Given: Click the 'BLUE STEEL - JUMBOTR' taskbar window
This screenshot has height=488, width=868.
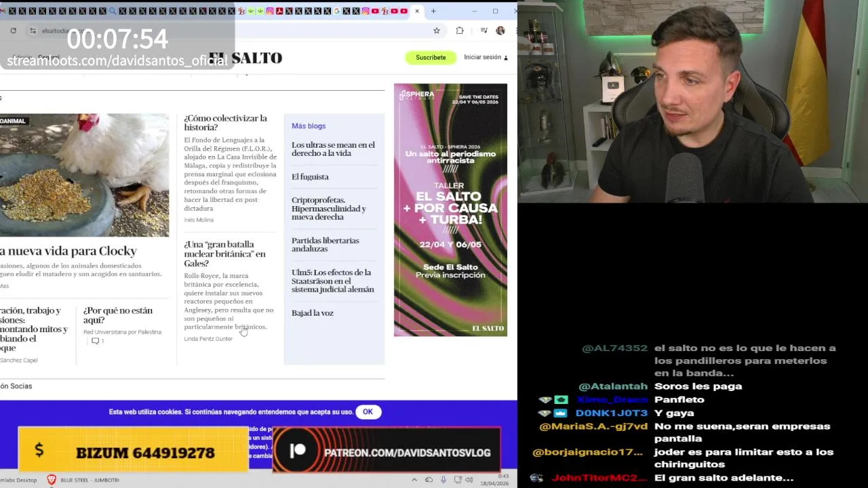Looking at the screenshot, I should (x=90, y=480).
